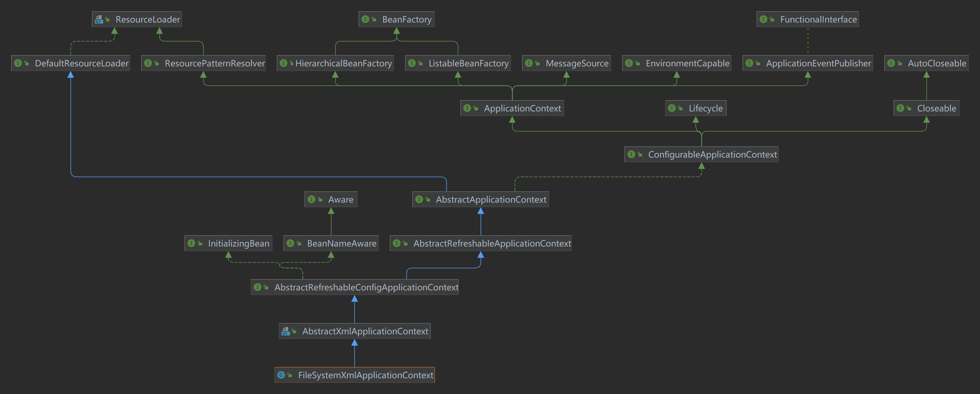Select the DefaultResourceLoader label text
Image resolution: width=980 pixels, height=394 pixels.
pos(82,64)
